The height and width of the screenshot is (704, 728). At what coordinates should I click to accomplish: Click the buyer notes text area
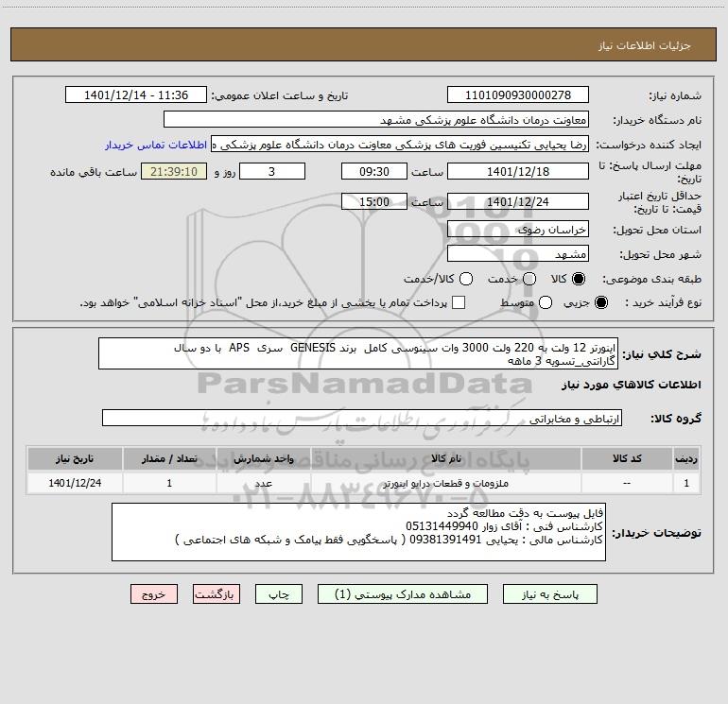[358, 532]
